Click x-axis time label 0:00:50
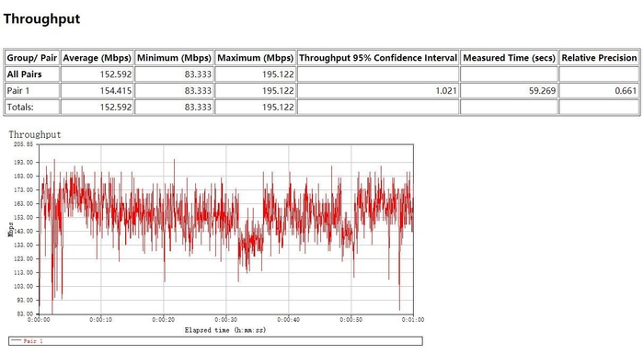 [351, 319]
